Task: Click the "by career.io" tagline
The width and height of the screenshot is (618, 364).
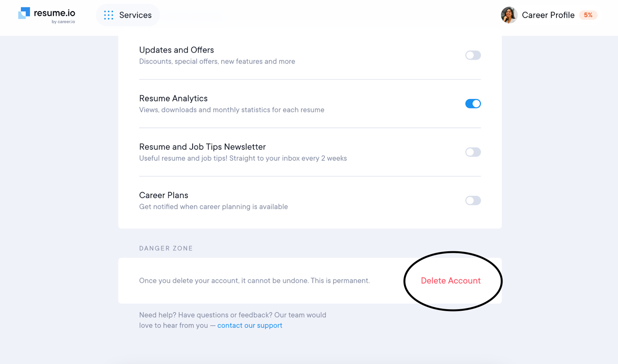Action: point(63,22)
